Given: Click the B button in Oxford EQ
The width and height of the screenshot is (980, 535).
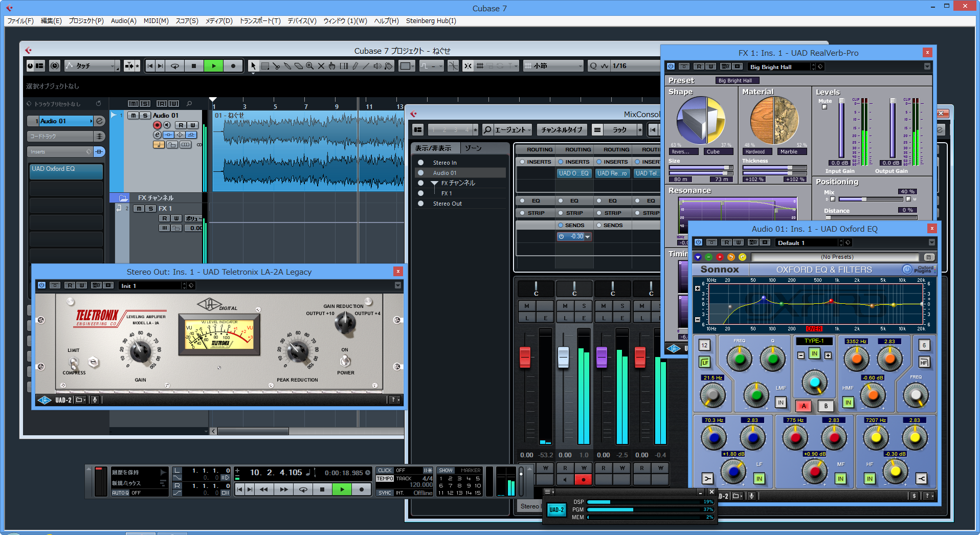Looking at the screenshot, I should [x=826, y=406].
